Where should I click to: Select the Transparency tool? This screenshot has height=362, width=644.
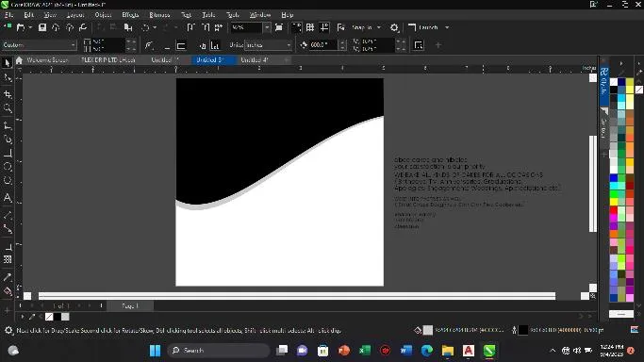point(7,259)
